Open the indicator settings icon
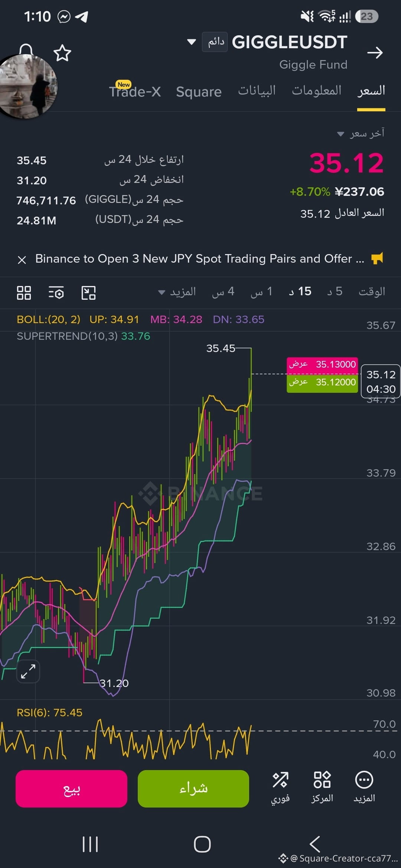 click(56, 293)
